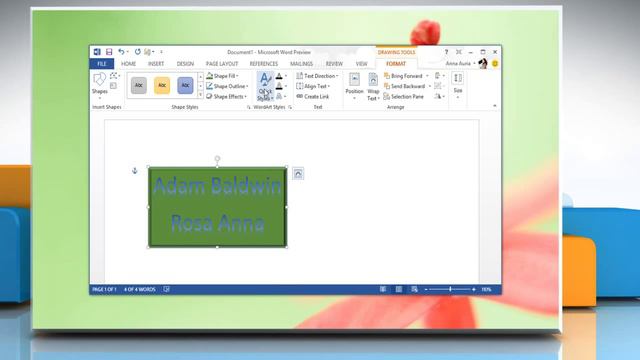This screenshot has width=640, height=360.
Task: Switch to the HOME tab
Action: [x=128, y=64]
